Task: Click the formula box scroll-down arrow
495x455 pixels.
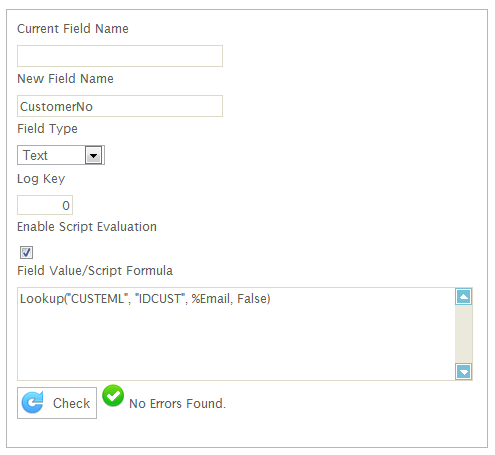Action: pyautogui.click(x=464, y=371)
